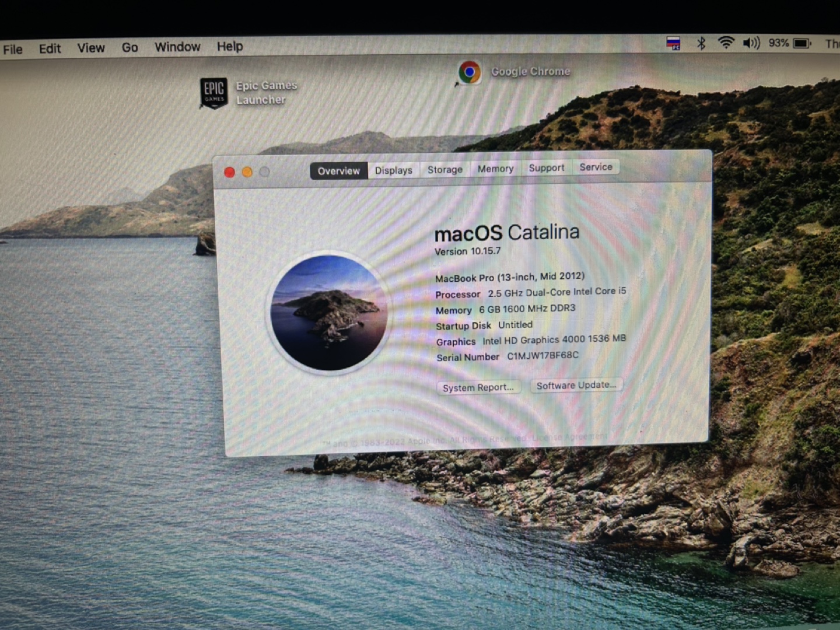Minimize the About This Mac window

247,172
